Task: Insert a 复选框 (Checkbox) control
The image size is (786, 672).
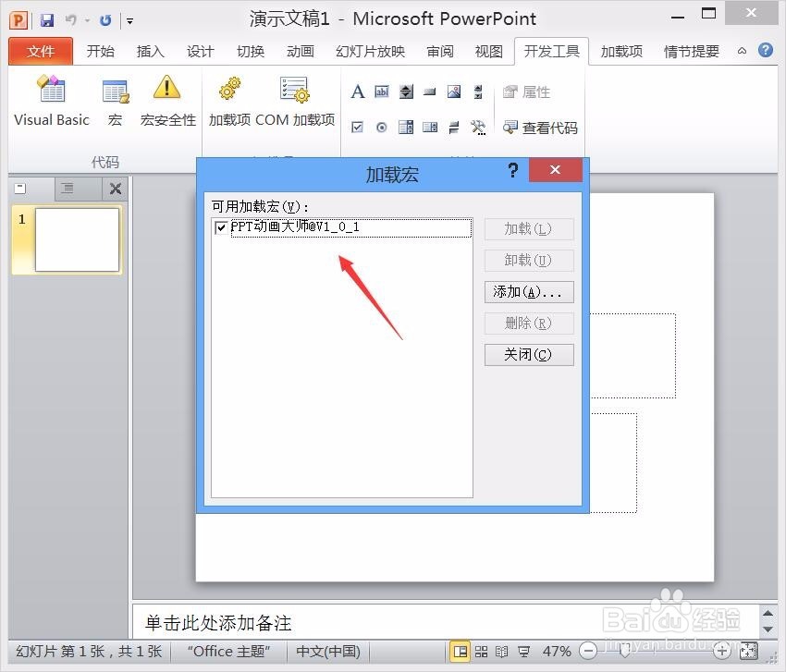Action: [358, 127]
